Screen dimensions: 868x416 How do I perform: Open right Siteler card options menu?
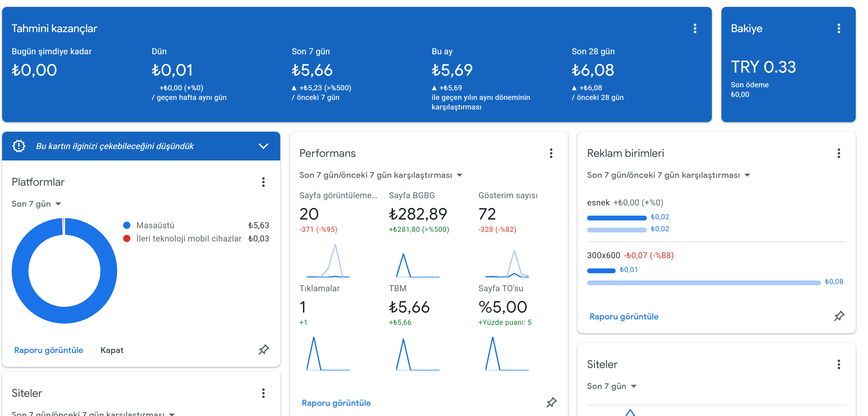[x=838, y=364]
